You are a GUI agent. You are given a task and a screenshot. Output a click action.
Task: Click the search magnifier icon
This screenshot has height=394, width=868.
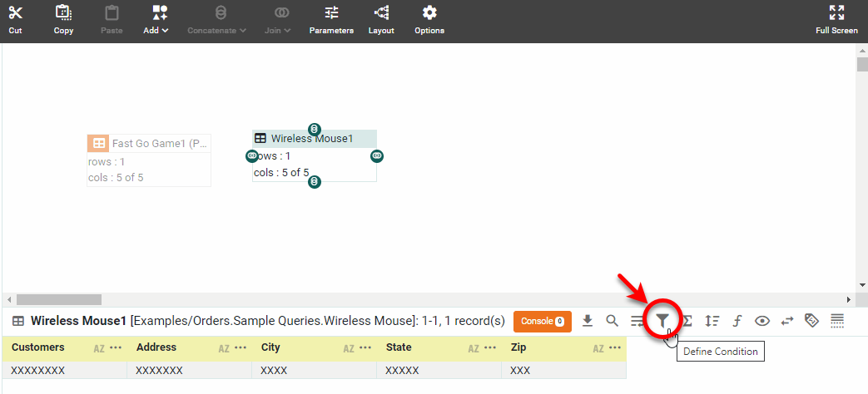coord(612,321)
